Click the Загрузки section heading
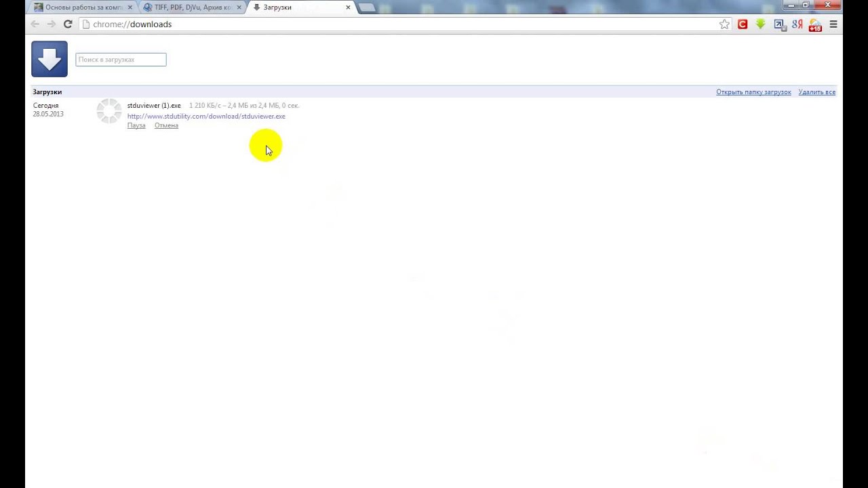 (x=47, y=92)
